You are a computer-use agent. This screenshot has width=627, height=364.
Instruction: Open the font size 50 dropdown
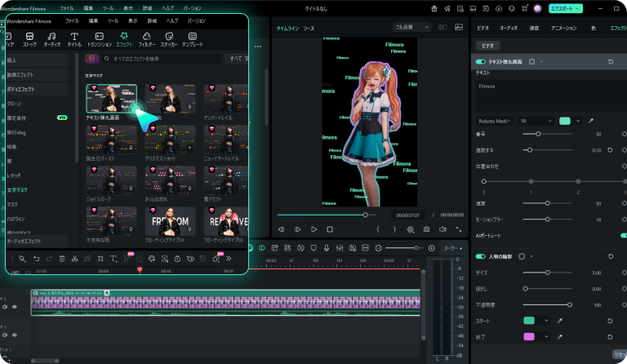pyautogui.click(x=535, y=121)
